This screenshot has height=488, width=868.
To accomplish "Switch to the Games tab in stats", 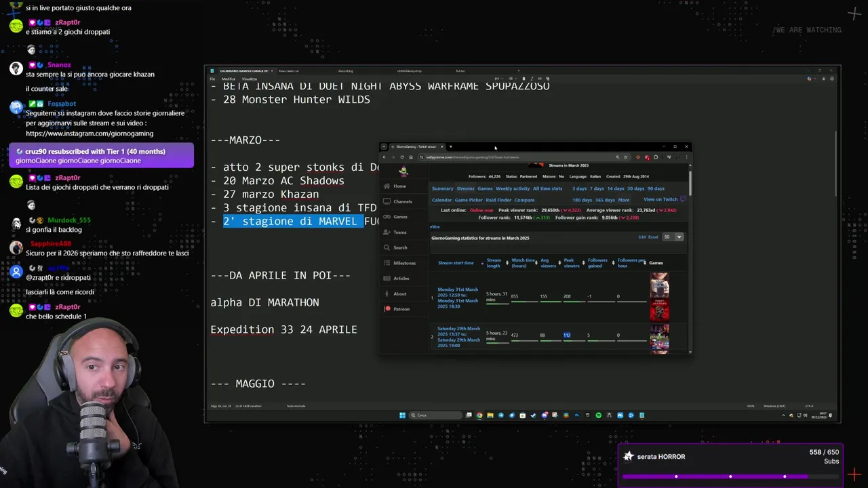I will tap(485, 188).
